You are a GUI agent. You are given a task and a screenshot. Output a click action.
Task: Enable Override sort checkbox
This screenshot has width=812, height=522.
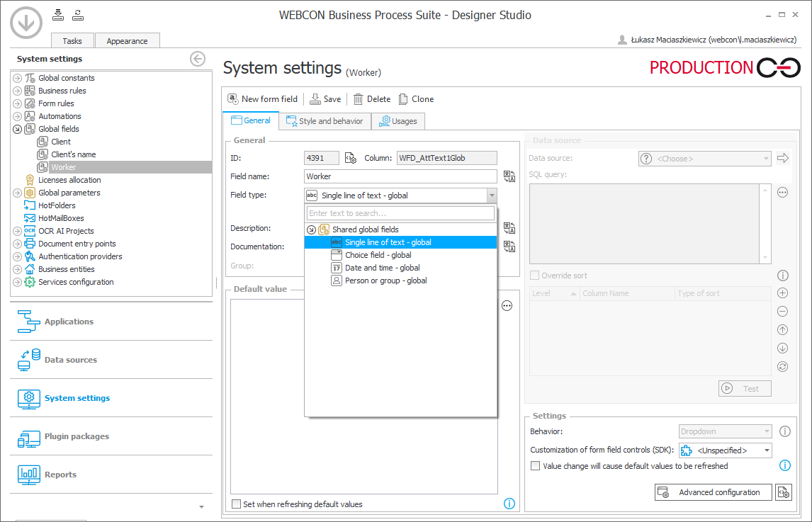coord(535,276)
